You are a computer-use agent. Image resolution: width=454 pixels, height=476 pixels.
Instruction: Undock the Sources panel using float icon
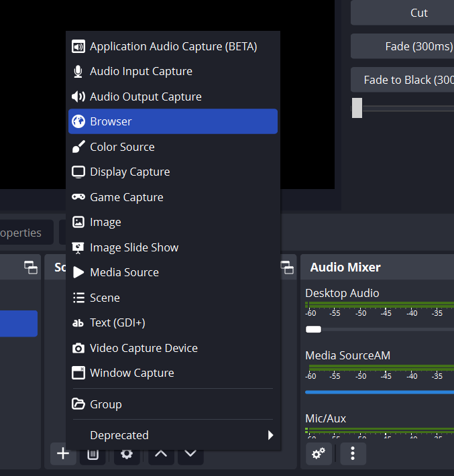(288, 267)
